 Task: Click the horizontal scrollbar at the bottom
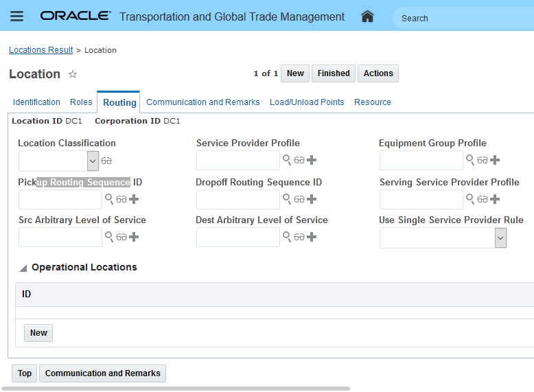coord(175,389)
